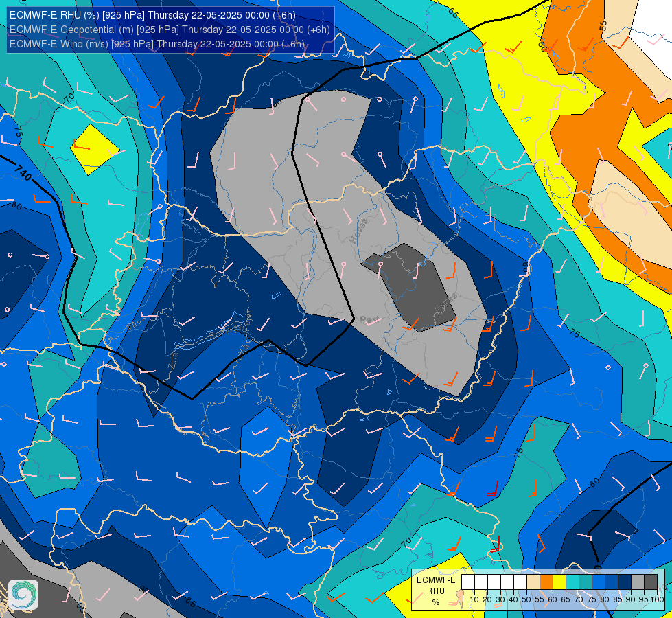The height and width of the screenshot is (618, 672).
Task: Pick the orange 55–60 legend swatch
Action: [546, 582]
